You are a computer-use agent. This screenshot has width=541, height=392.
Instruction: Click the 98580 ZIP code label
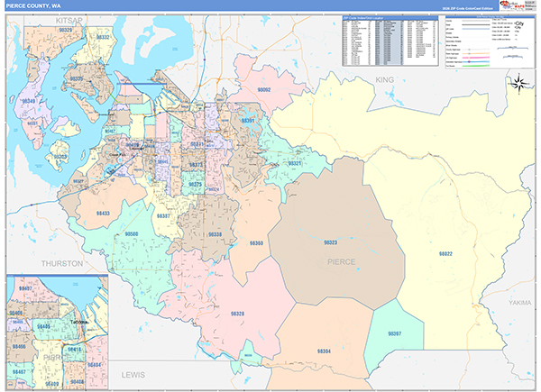132,233
